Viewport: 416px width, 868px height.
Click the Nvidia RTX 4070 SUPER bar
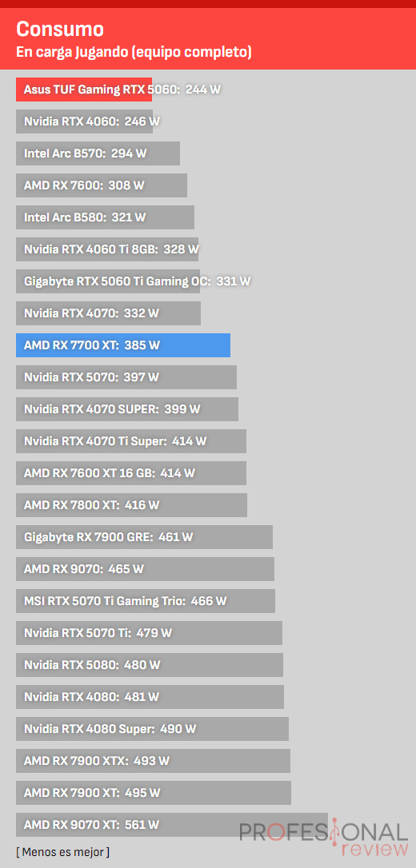127,409
